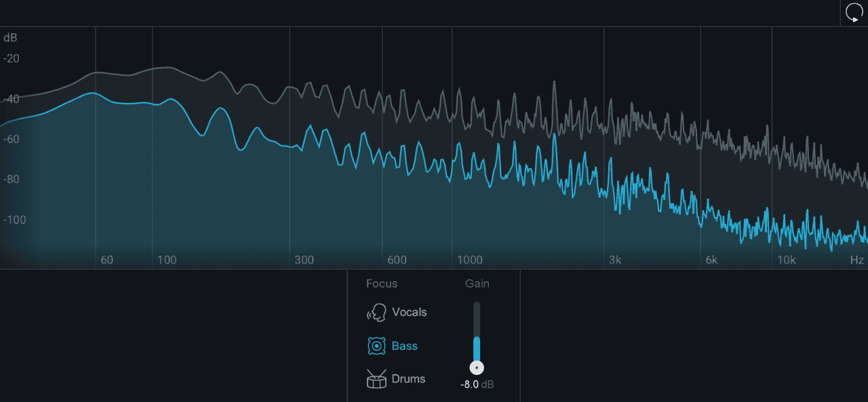Click the Gain section heading
Screen dimensions: 868x402
click(477, 283)
